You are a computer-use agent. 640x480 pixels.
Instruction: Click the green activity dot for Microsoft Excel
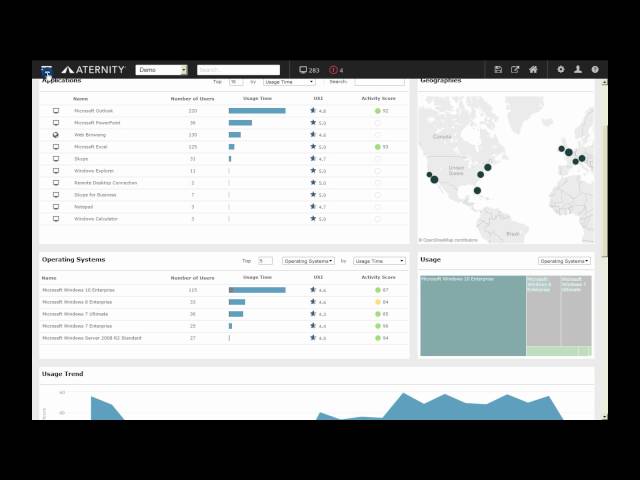coord(378,147)
